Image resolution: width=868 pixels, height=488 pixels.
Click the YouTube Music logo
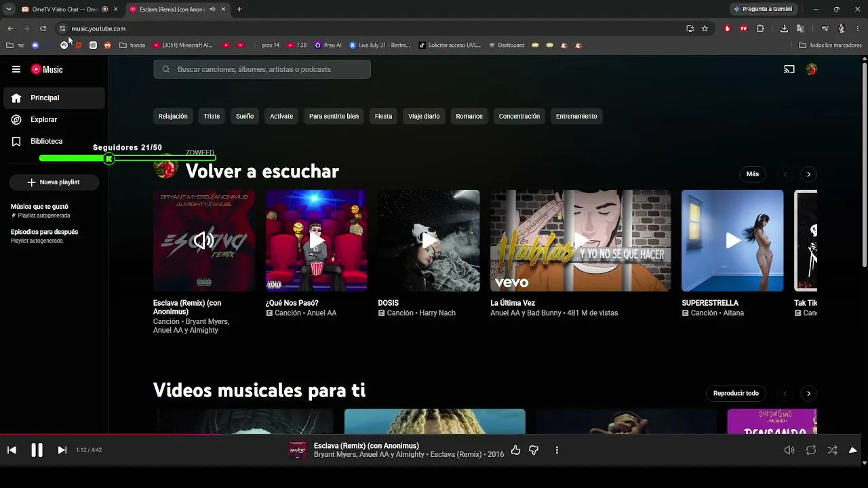(47, 69)
